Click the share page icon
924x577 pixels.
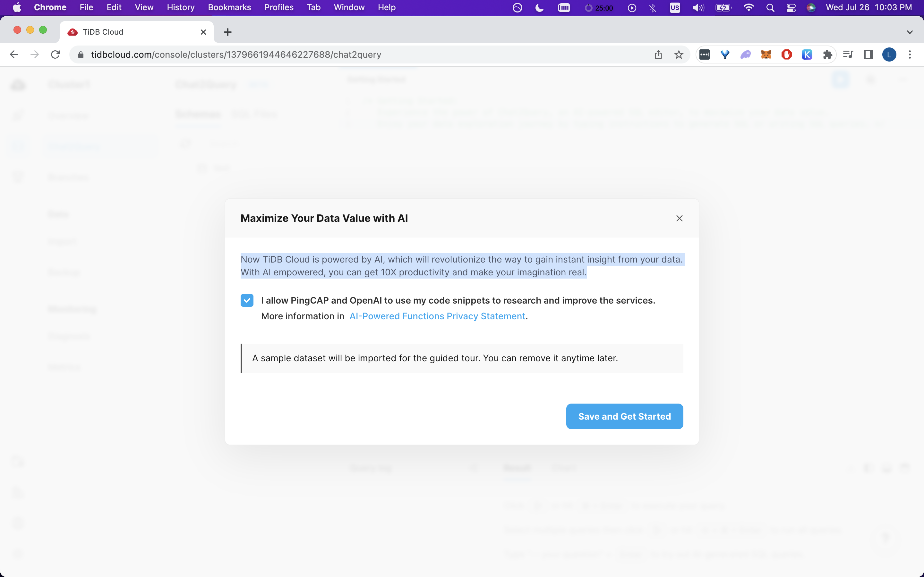click(x=658, y=54)
